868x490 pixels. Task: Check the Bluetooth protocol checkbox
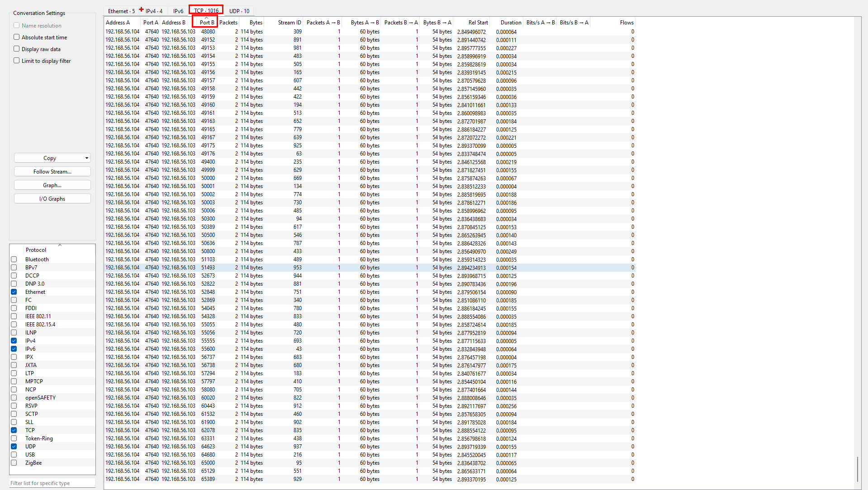14,259
